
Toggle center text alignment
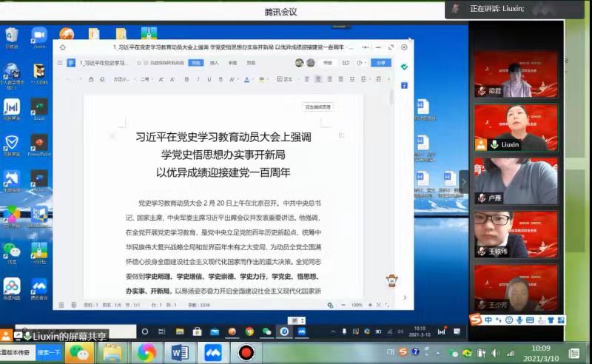(x=318, y=79)
